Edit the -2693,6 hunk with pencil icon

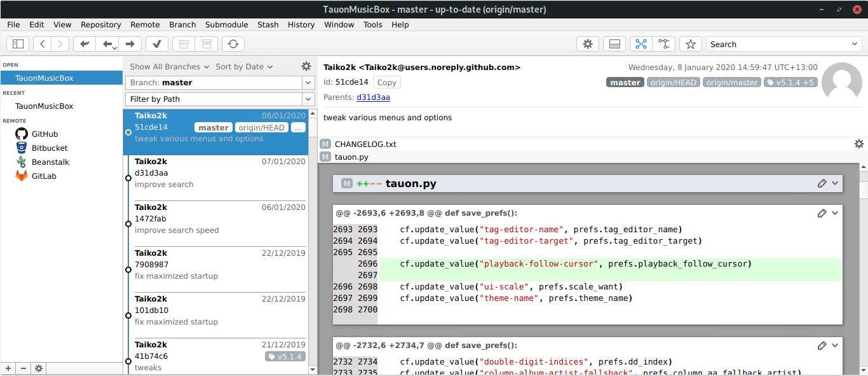click(822, 213)
